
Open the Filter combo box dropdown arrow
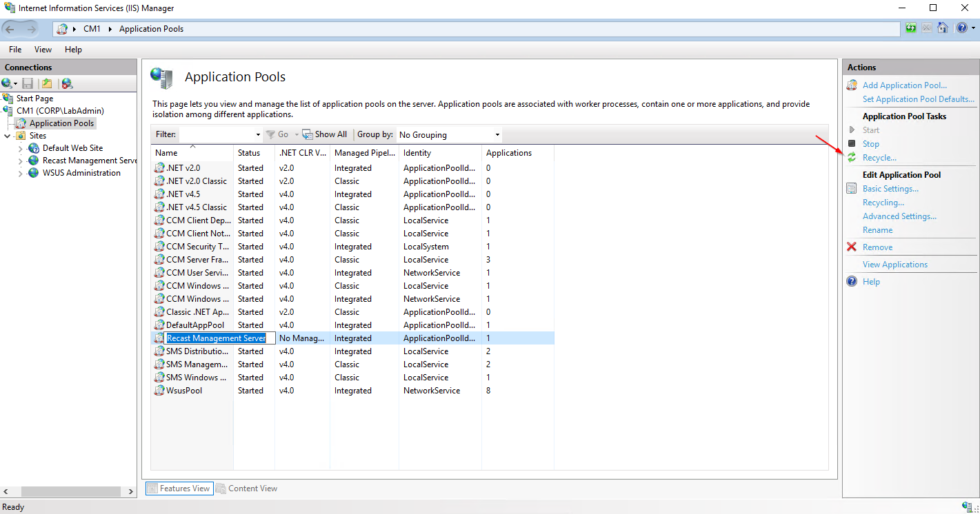click(x=258, y=134)
